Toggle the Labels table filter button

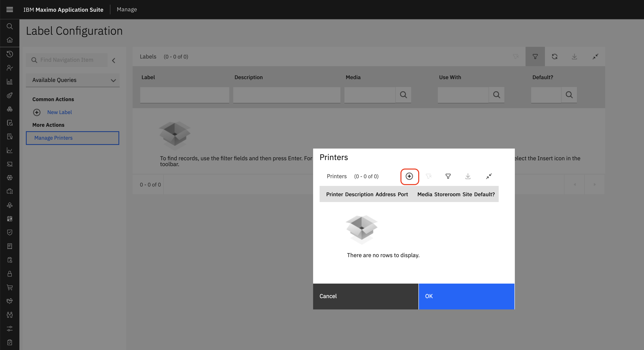pos(535,57)
